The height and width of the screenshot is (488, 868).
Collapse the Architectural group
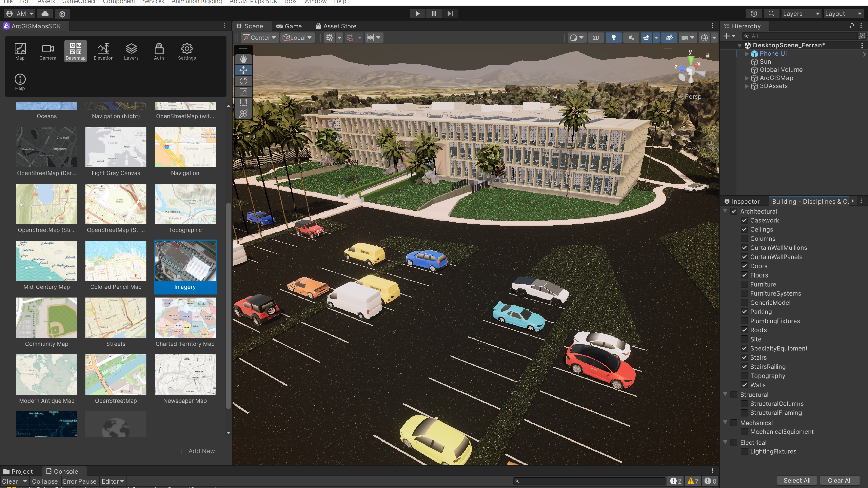(x=725, y=211)
